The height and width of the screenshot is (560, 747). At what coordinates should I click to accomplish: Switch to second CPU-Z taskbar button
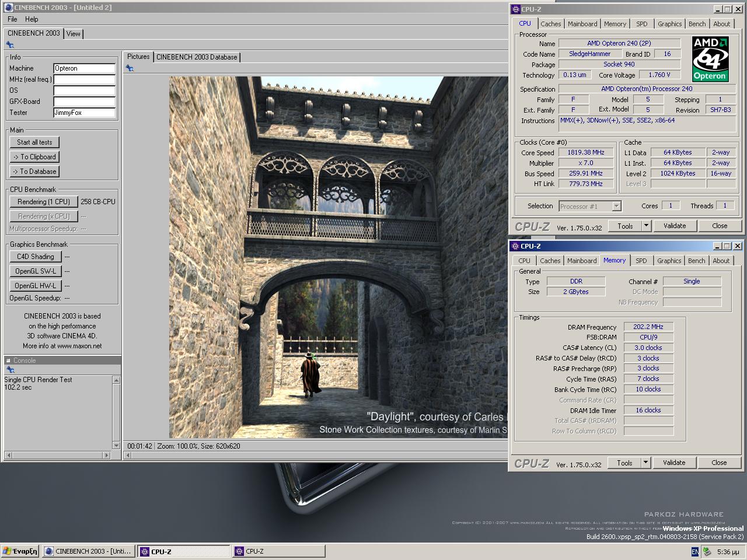(x=278, y=551)
